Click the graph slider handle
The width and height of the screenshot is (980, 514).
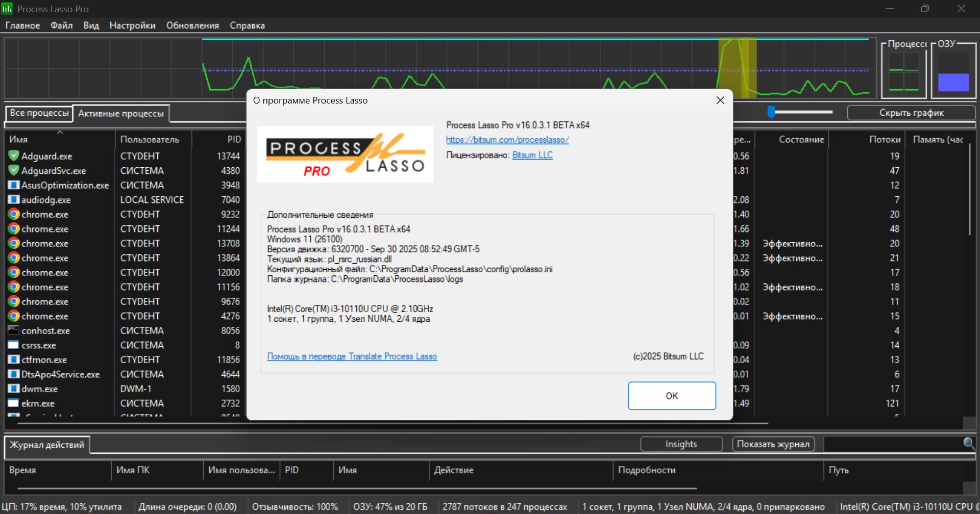click(771, 112)
